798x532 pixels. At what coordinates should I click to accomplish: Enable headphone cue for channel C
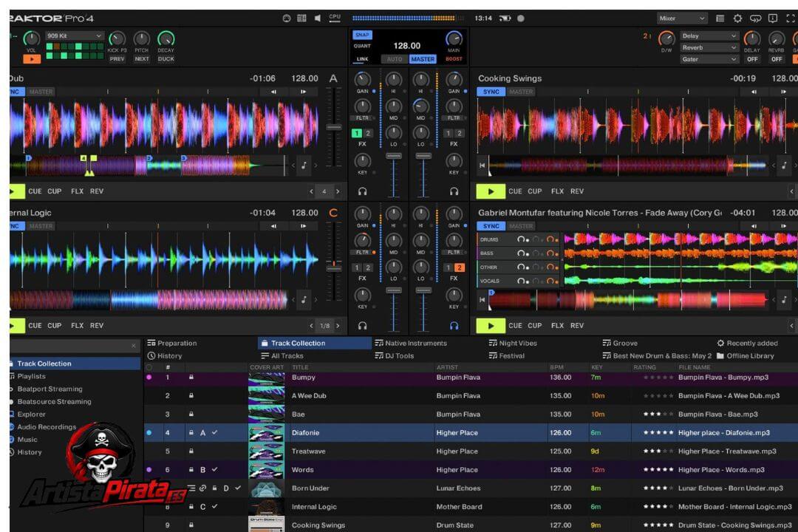tap(362, 326)
